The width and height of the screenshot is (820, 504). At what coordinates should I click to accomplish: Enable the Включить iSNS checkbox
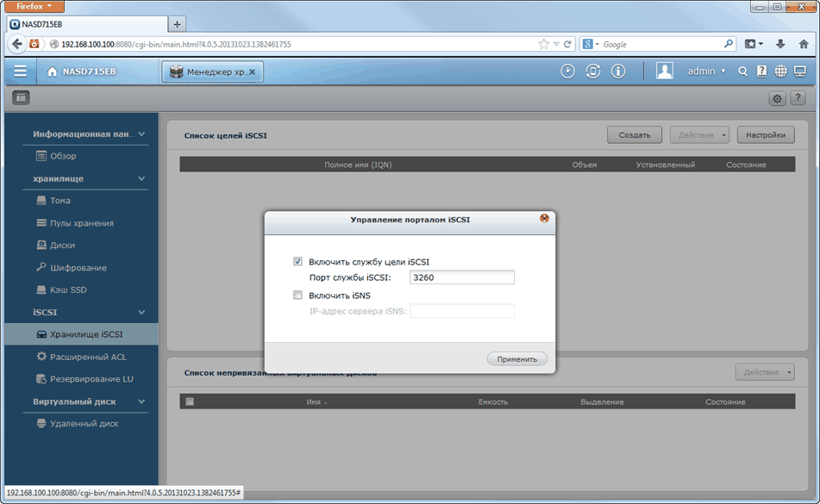click(x=298, y=296)
